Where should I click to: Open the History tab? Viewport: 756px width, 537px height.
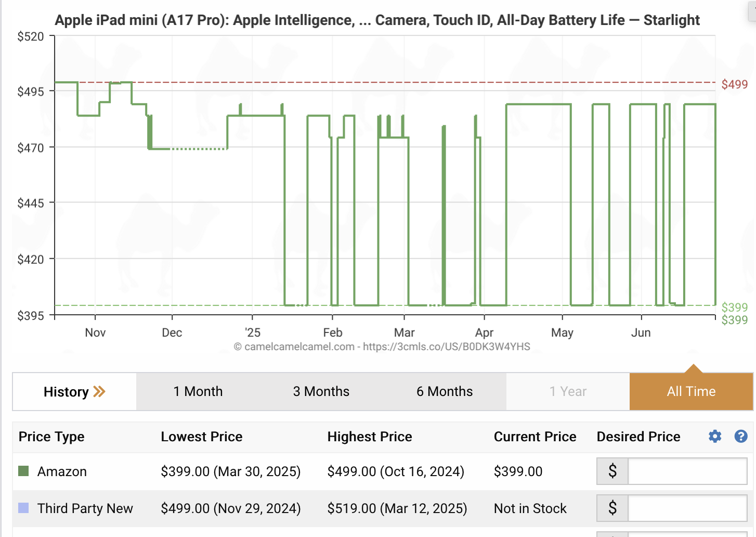[67, 392]
